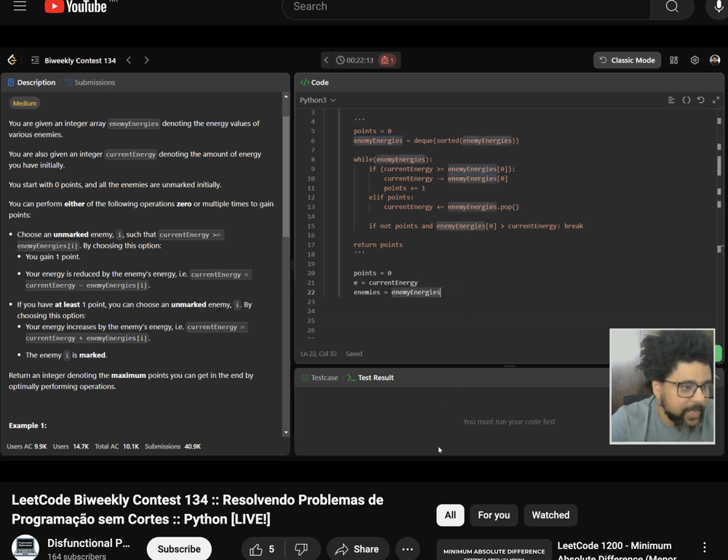Switch to the Testcase tab
This screenshot has width=728, height=560.
point(320,378)
